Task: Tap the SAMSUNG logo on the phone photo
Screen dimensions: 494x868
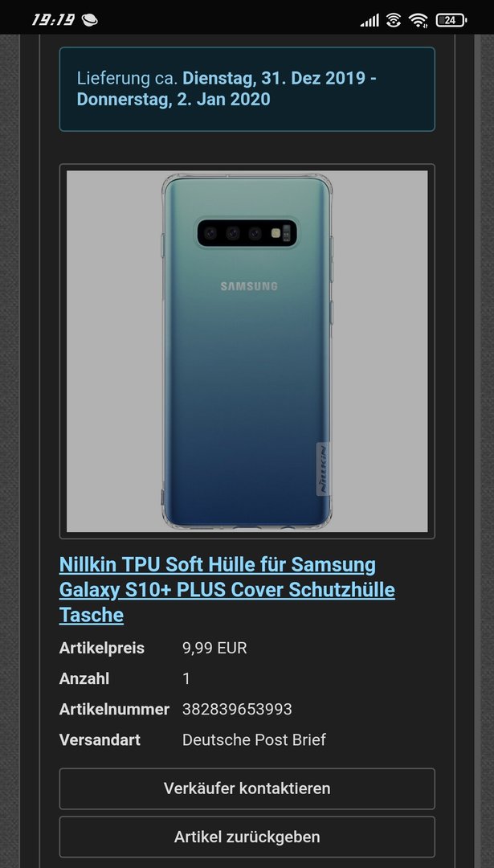Action: [249, 286]
